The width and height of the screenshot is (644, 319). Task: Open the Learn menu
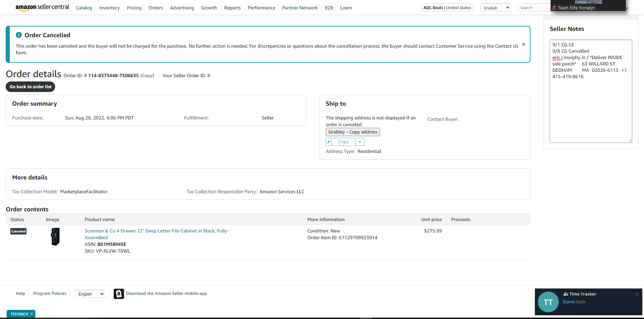coord(346,8)
